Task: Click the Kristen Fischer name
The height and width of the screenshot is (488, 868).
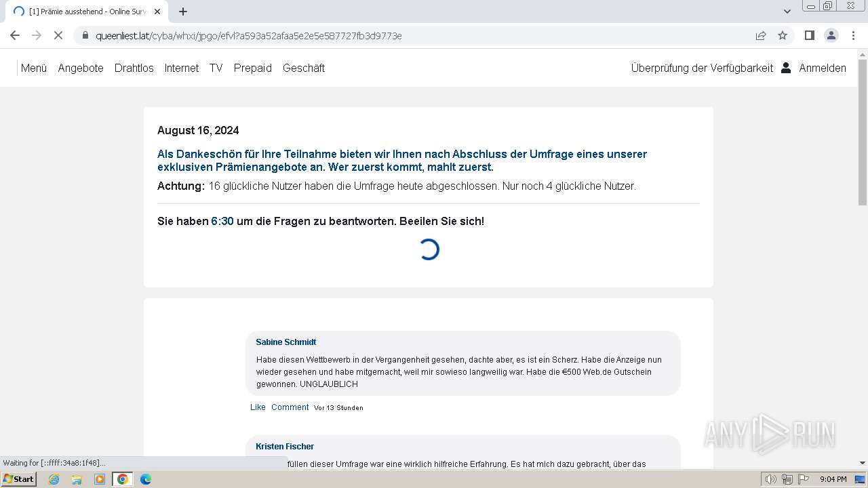Action: (285, 447)
